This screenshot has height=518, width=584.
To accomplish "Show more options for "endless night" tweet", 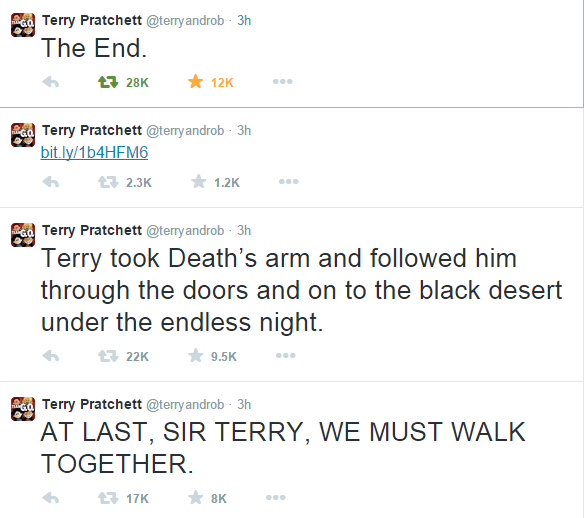I will tap(286, 356).
